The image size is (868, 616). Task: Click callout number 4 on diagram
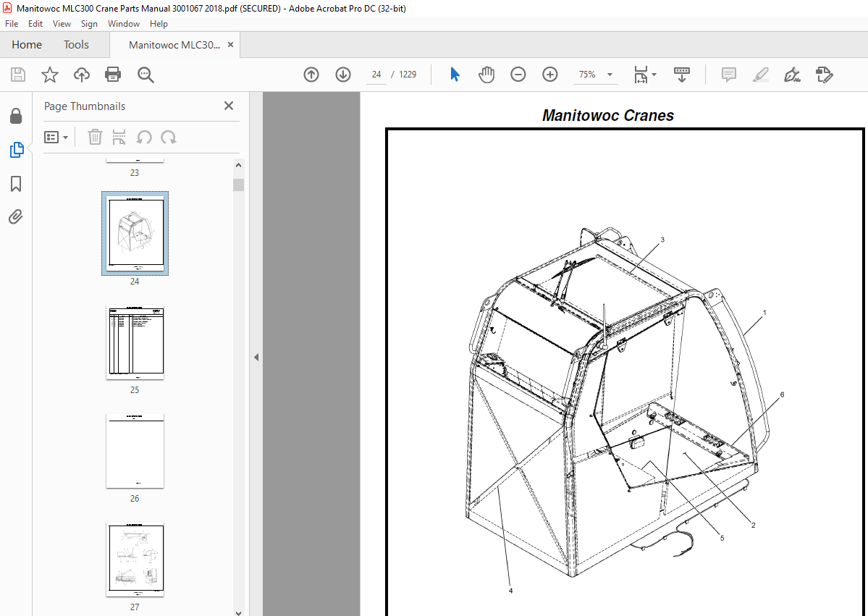[x=510, y=591]
